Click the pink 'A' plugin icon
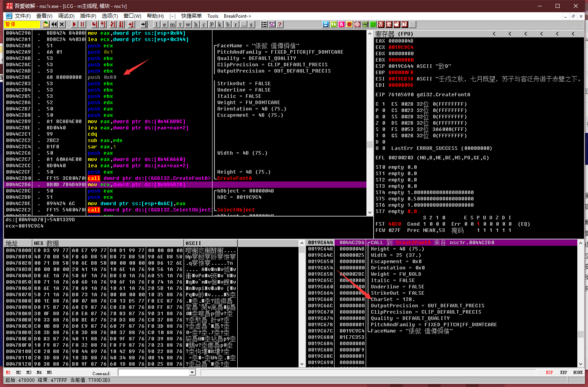Screen dimensions: 588x387 pos(342,24)
